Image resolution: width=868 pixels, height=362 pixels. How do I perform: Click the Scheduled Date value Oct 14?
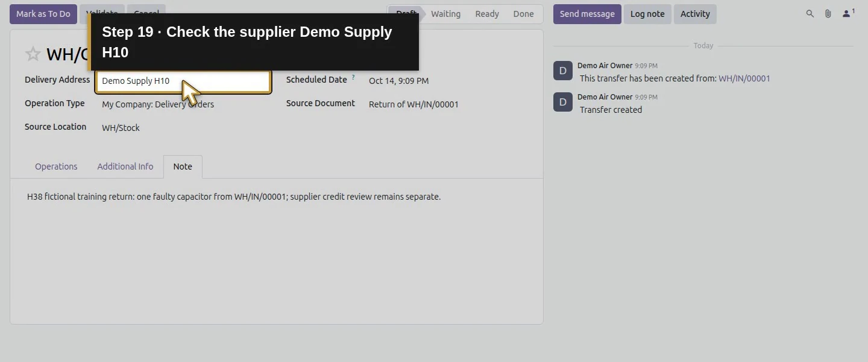coord(398,81)
